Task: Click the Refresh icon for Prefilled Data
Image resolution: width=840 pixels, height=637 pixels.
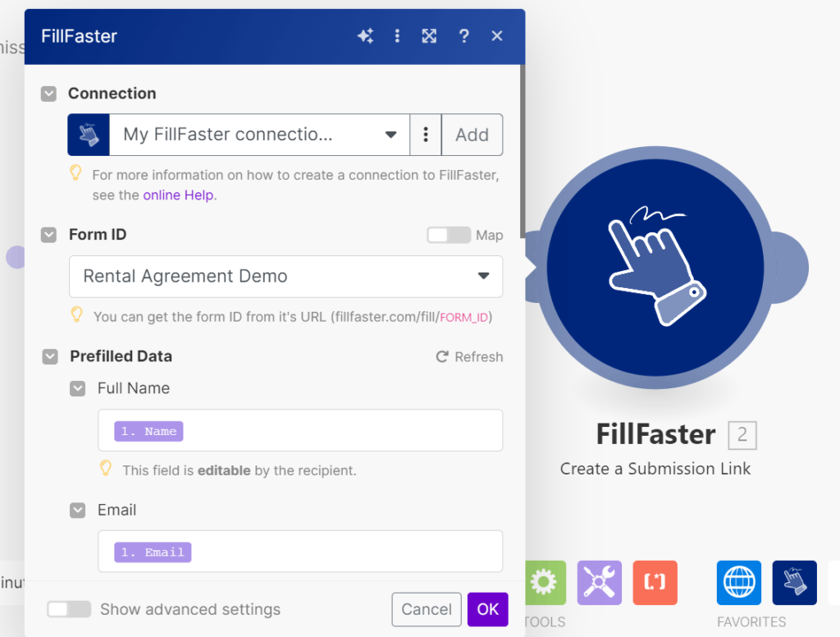Action: 442,356
